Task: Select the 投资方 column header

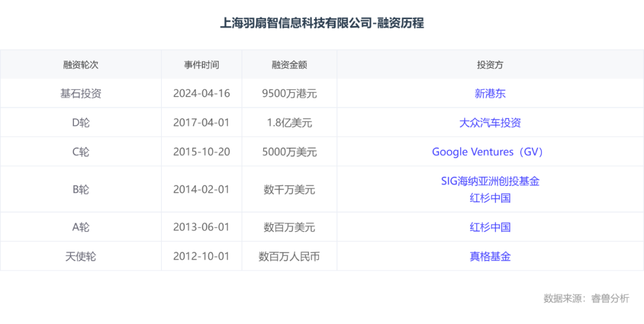Action: coord(490,65)
